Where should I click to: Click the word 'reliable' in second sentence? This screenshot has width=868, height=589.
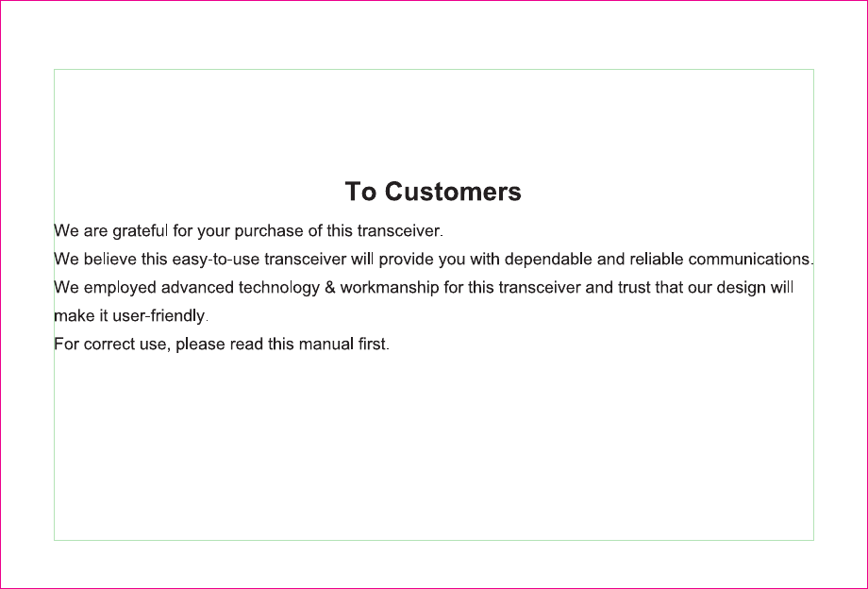(657, 259)
